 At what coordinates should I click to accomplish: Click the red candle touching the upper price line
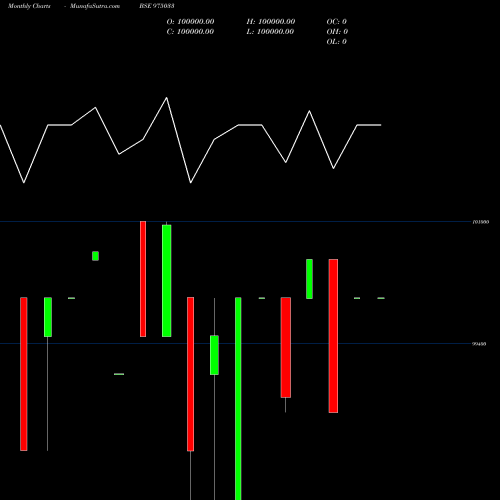click(x=143, y=279)
